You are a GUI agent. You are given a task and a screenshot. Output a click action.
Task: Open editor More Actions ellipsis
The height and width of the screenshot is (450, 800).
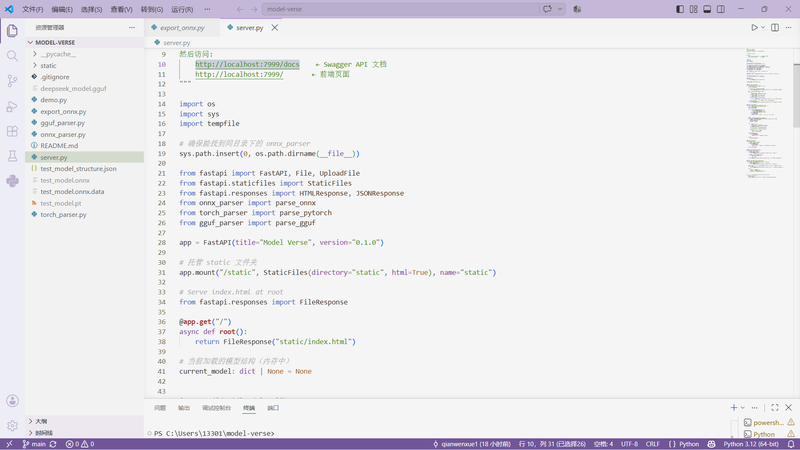point(788,28)
